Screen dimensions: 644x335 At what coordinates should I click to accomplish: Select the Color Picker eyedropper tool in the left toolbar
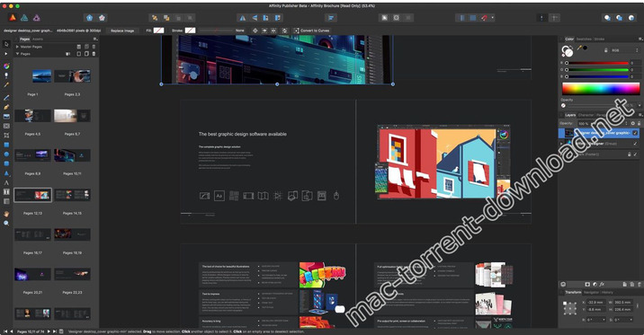pyautogui.click(x=6, y=85)
